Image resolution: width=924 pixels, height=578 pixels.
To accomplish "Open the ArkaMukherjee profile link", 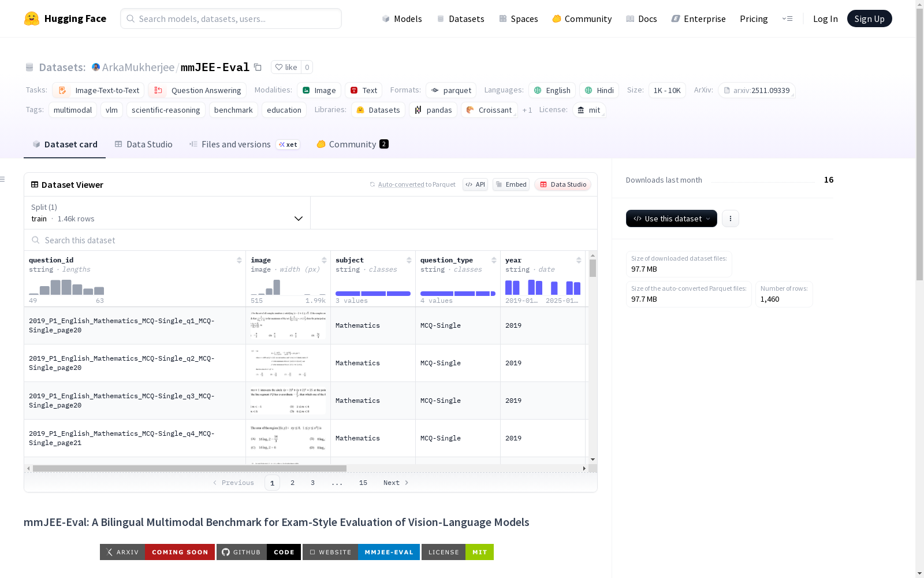I will point(138,67).
